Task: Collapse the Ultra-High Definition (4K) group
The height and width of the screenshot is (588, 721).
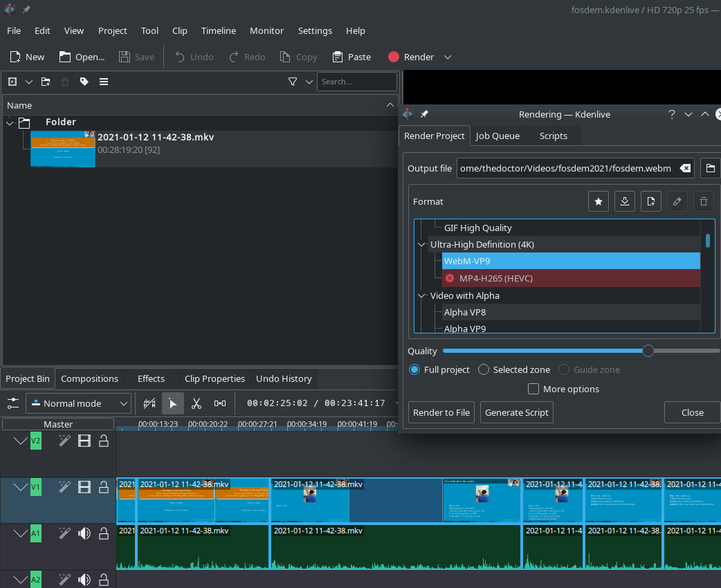Action: (x=421, y=244)
